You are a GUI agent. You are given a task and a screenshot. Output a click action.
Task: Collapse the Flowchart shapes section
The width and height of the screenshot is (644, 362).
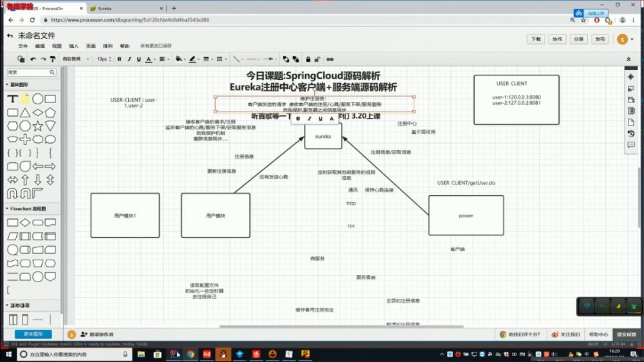click(x=26, y=209)
